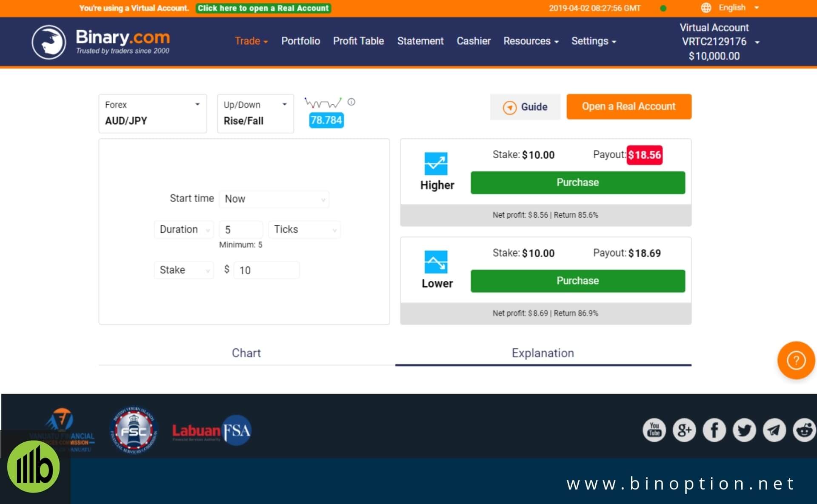Switch to the Chart tab
This screenshot has width=817, height=504.
[x=246, y=353]
